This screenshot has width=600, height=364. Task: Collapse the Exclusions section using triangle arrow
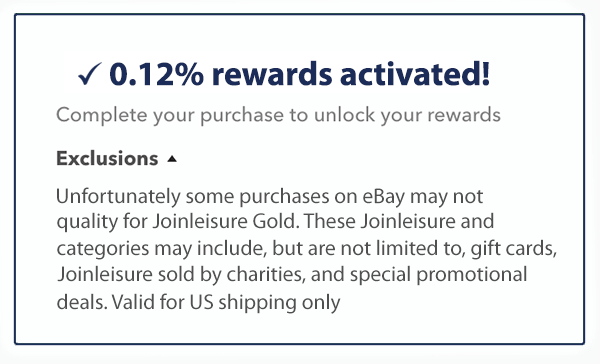(172, 159)
